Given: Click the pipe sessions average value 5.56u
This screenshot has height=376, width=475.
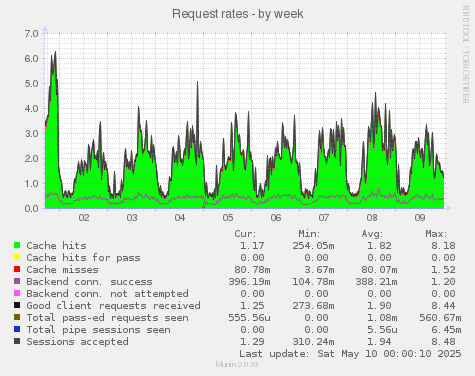Looking at the screenshot, I should point(382,330).
